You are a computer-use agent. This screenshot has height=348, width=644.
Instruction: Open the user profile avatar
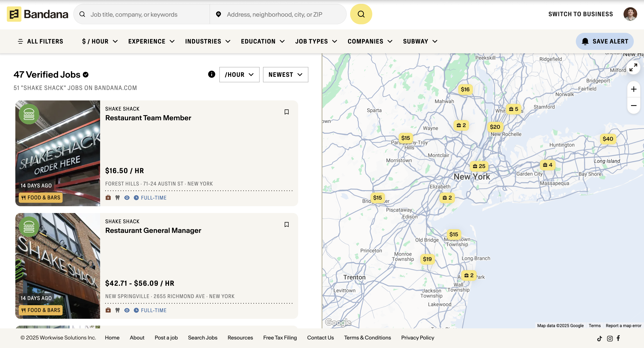(x=630, y=14)
